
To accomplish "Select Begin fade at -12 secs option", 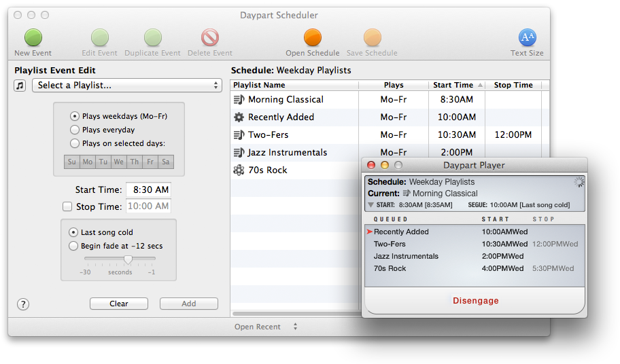I will (x=73, y=246).
